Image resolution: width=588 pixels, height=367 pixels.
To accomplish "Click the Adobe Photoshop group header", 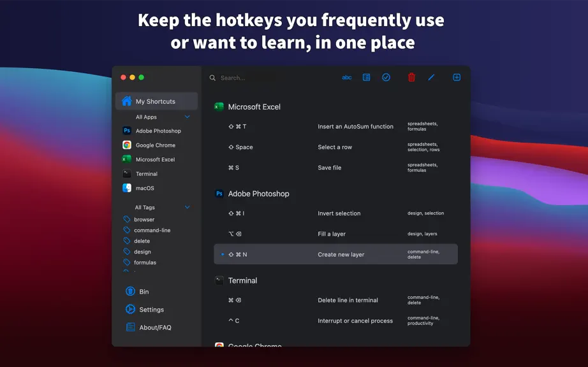I will tap(258, 194).
